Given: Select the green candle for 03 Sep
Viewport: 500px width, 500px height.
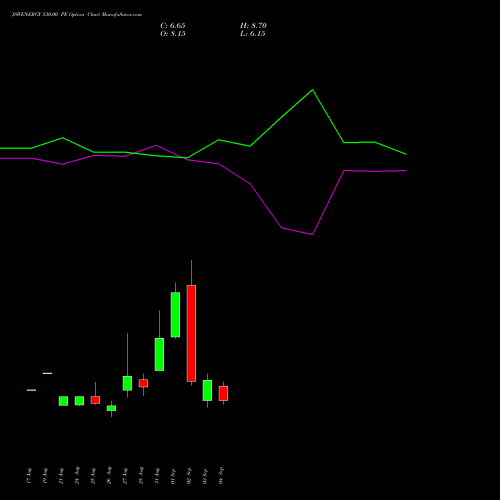Looking at the screenshot, I should (207, 390).
